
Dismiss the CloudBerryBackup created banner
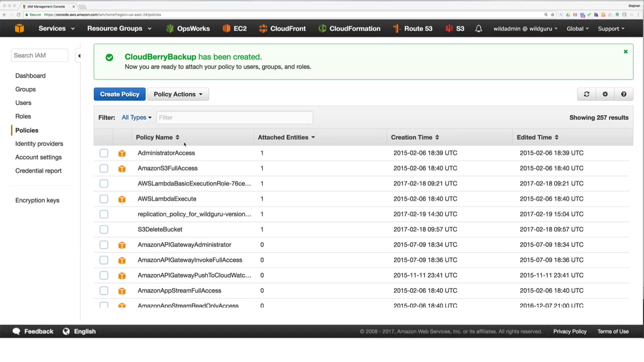point(626,52)
